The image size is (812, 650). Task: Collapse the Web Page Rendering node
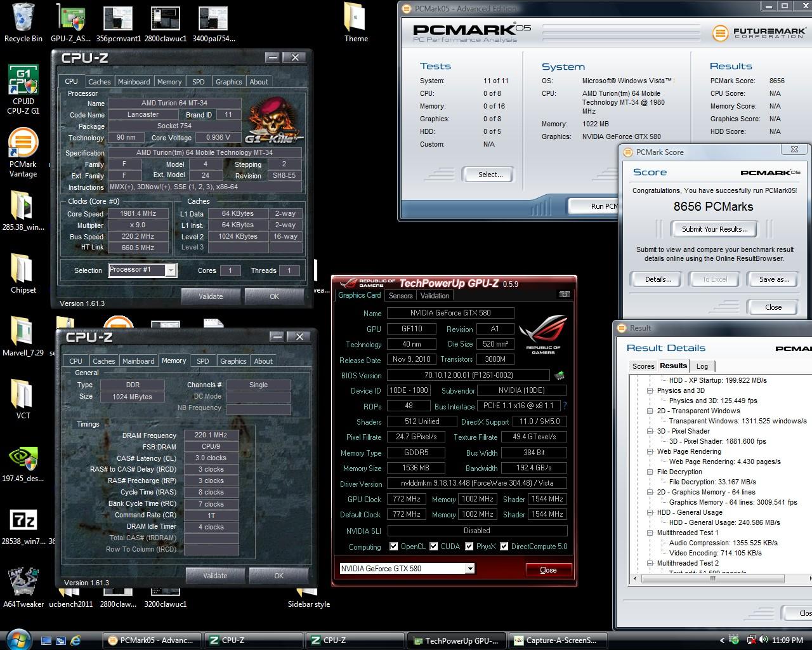[x=650, y=451]
